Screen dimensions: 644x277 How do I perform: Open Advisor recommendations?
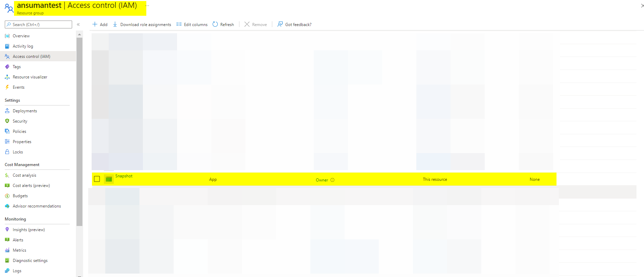[37, 206]
